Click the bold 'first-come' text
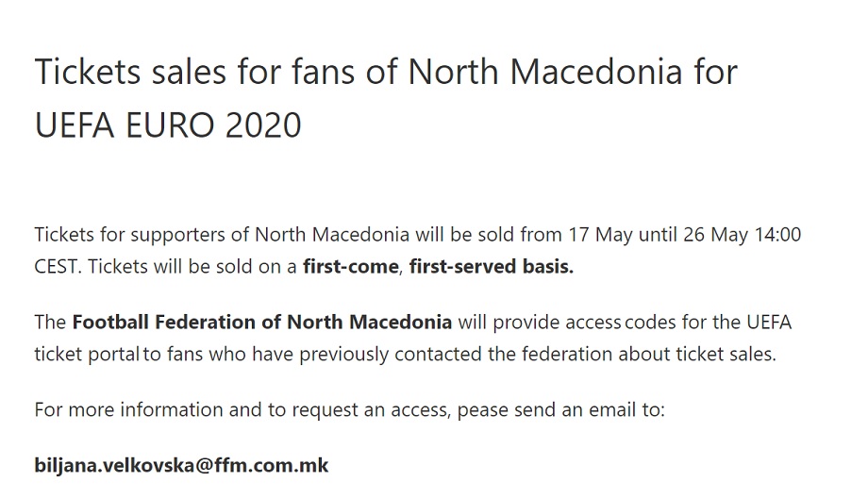 [x=350, y=267]
